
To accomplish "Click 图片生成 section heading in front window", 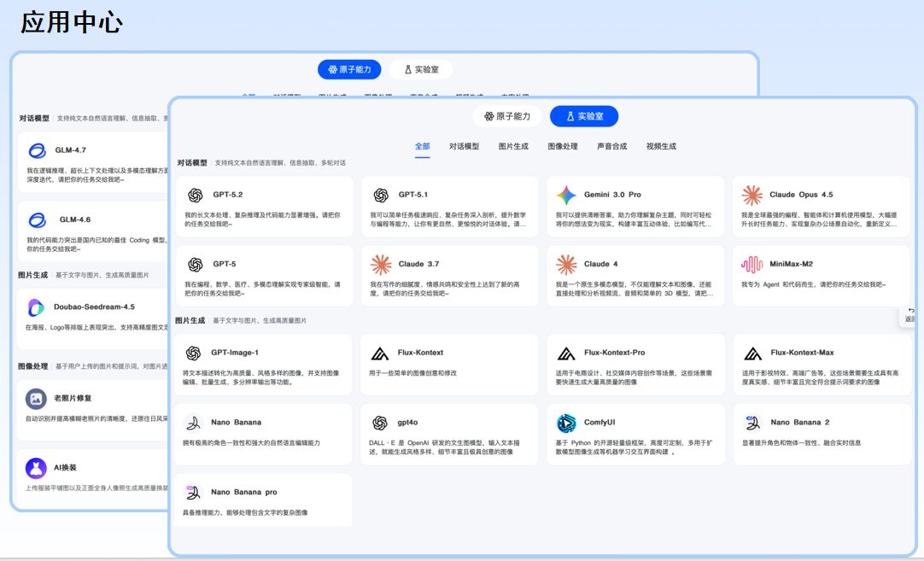I will pos(190,320).
